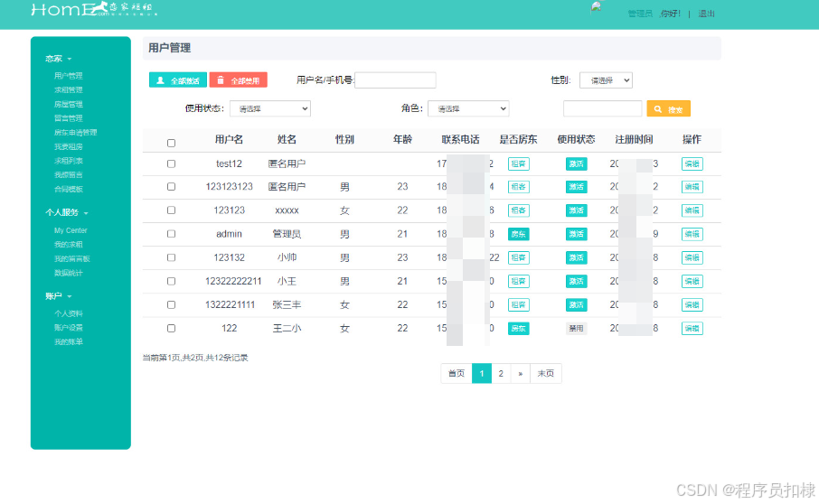Open 求租管理 in the sidebar
This screenshot has width=819, height=504.
tap(69, 89)
